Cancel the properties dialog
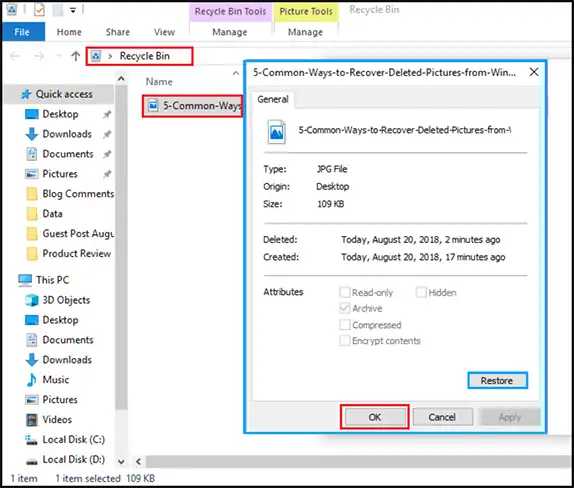Image resolution: width=574 pixels, height=488 pixels. [442, 417]
